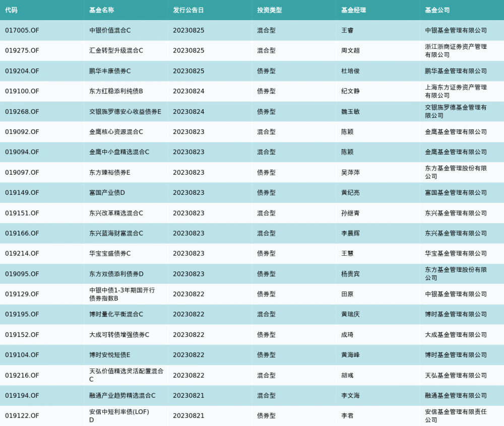The height and width of the screenshot is (426, 504).
Task: Click company 浙江浙商证券资产管理有限公司
Action: [456, 50]
